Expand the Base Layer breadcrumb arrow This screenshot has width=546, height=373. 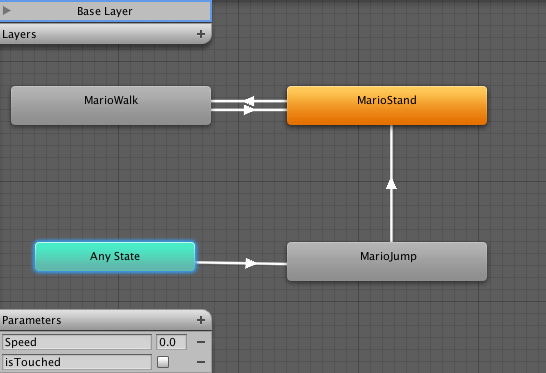(7, 11)
